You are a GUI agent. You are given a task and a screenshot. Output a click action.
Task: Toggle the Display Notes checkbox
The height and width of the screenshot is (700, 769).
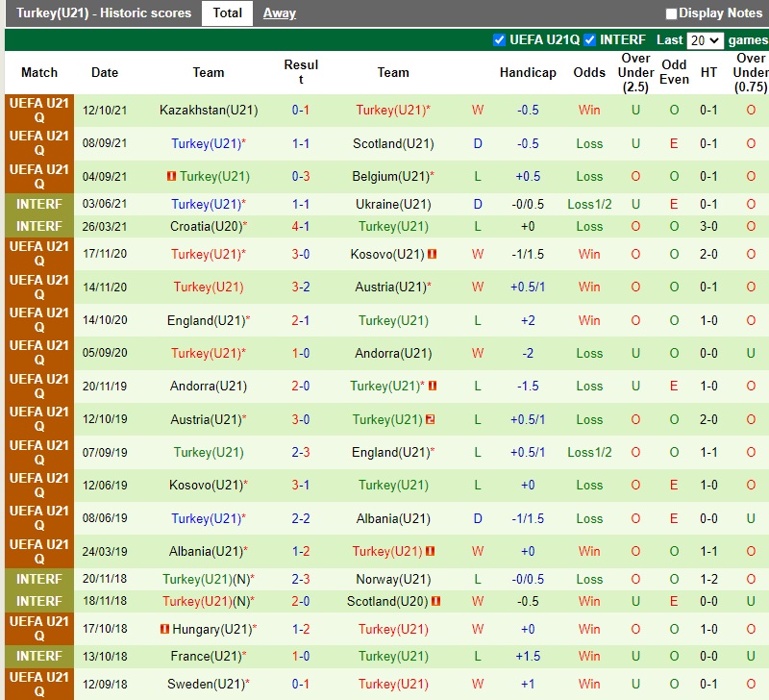(x=671, y=13)
